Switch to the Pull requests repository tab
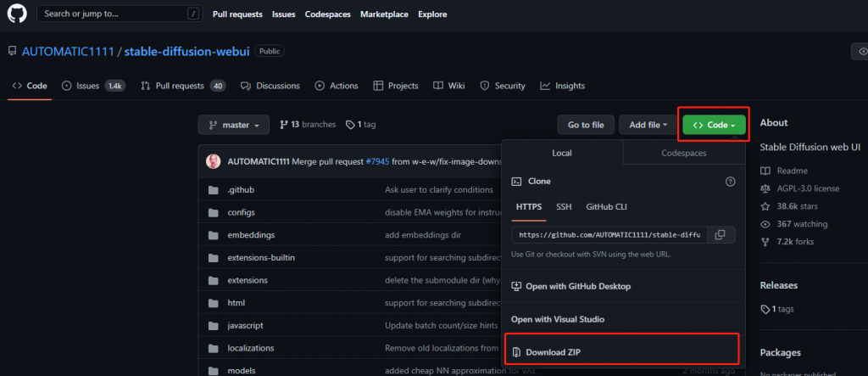 click(x=183, y=86)
